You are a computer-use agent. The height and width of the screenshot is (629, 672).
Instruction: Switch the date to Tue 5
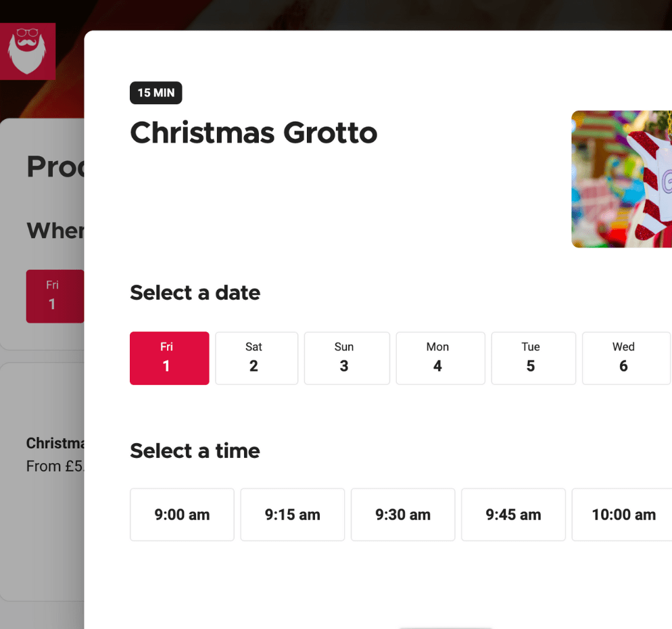533,358
